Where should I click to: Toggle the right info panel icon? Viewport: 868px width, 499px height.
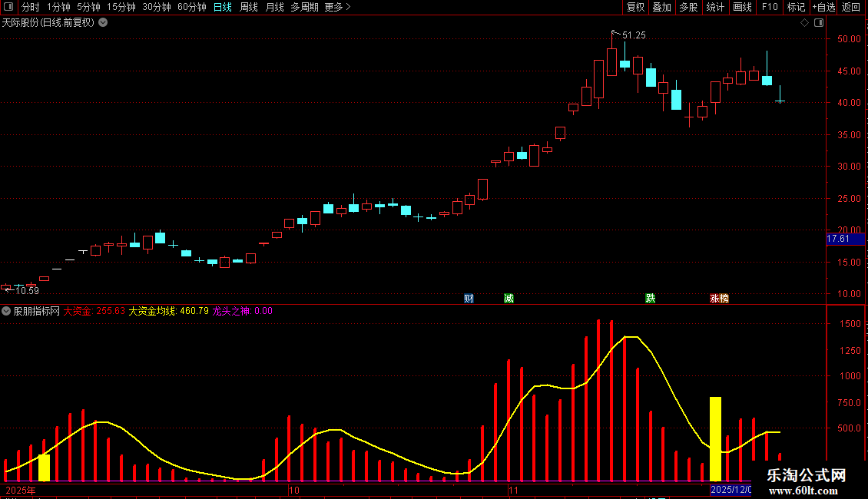pos(819,23)
